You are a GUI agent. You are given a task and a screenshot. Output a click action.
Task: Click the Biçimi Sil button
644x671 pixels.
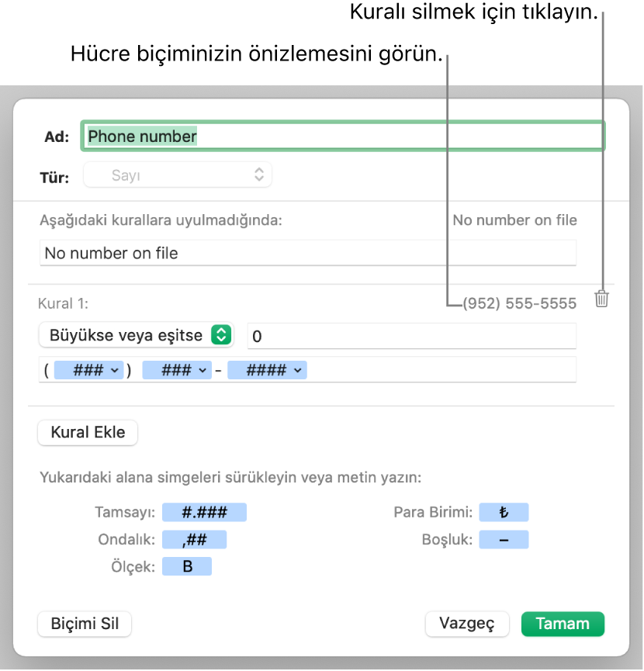tap(85, 624)
